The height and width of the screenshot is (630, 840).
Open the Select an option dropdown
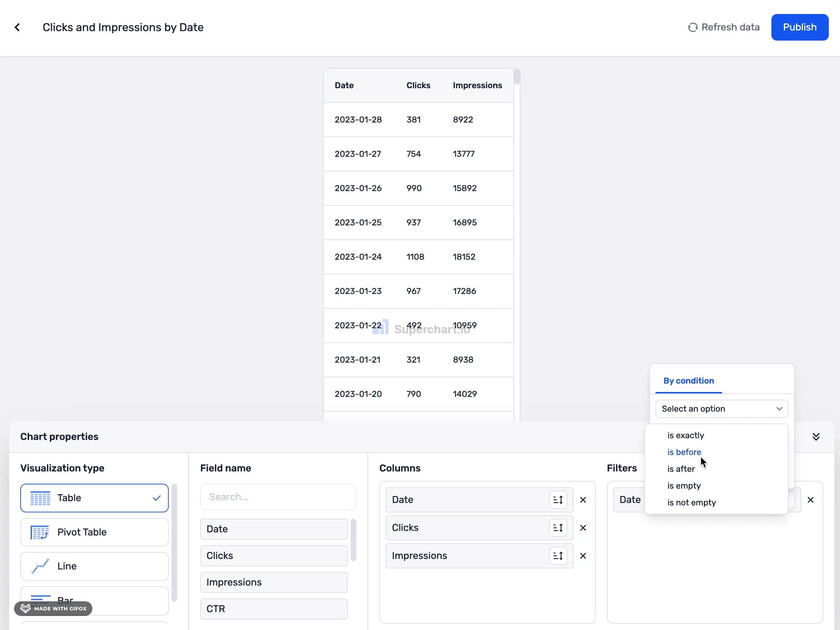click(x=721, y=408)
